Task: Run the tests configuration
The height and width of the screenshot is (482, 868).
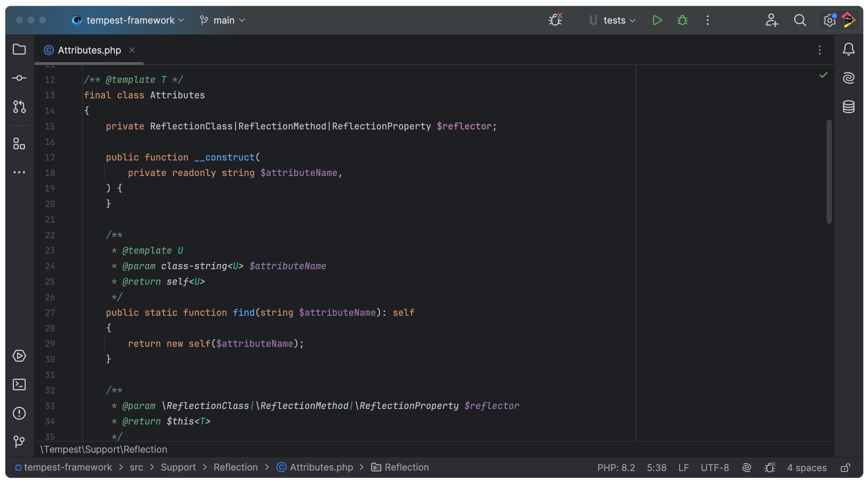Action: pyautogui.click(x=657, y=20)
